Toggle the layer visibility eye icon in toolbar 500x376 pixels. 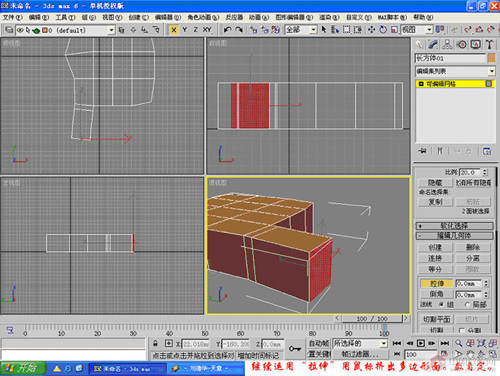20,30
